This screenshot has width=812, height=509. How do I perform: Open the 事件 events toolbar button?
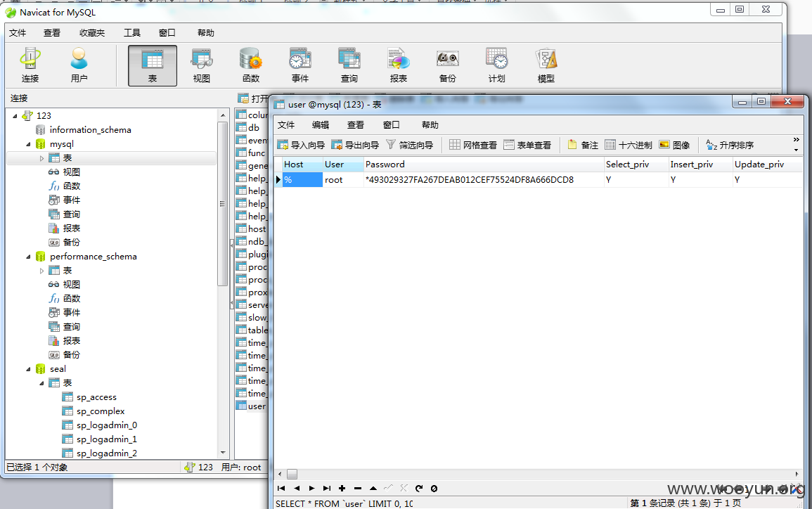(x=299, y=65)
